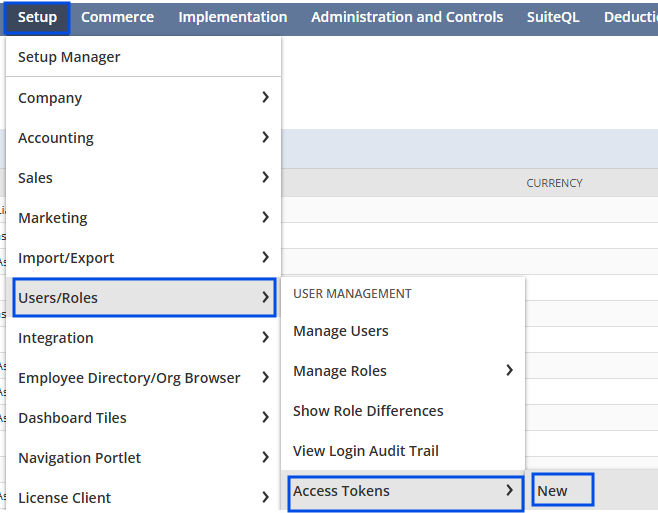658x513 pixels.
Task: Expand the Integration chevron arrow
Action: pyautogui.click(x=265, y=338)
